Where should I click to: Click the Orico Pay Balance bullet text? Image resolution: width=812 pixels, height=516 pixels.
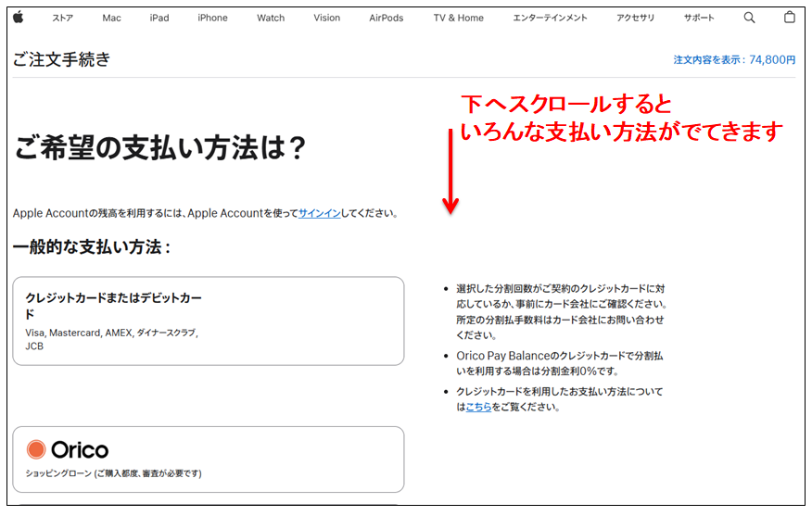pos(559,363)
